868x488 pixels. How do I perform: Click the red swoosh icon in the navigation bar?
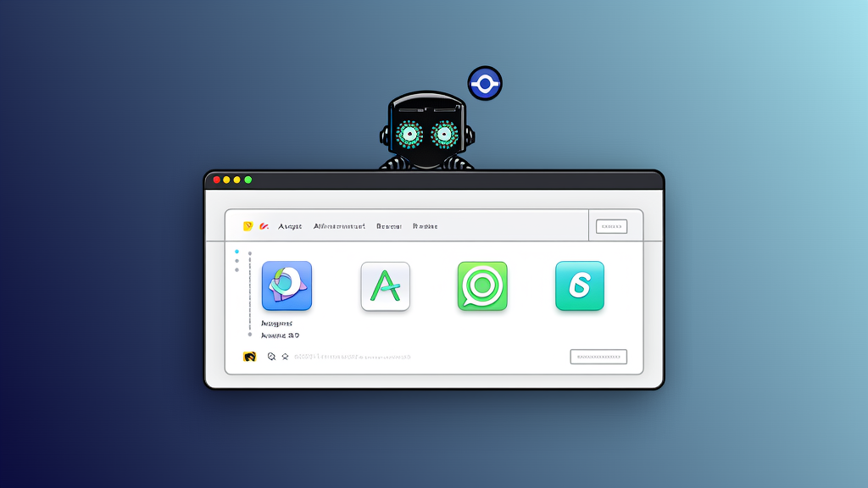coord(264,226)
